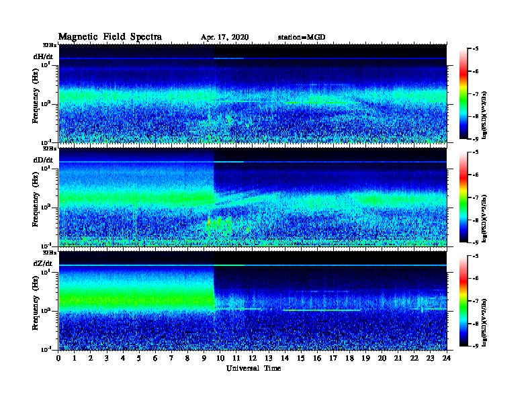Click the hour "23" tick label on time axis
This screenshot has height=411, width=532.
430,358
